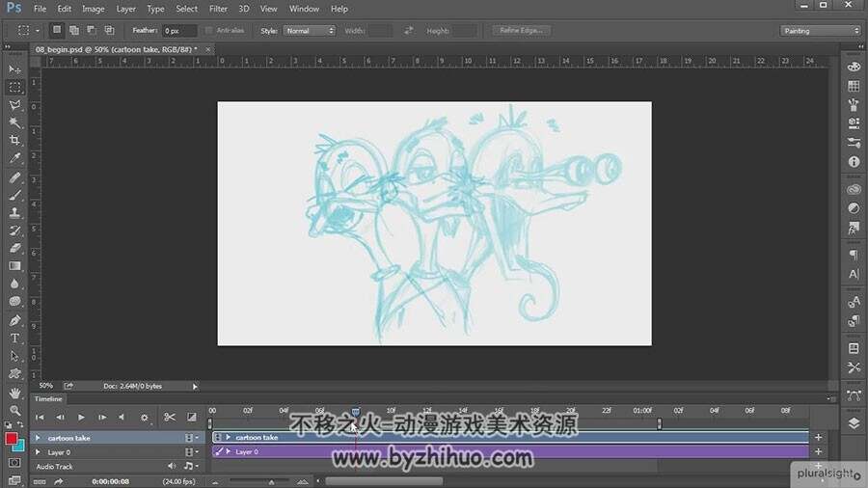Select the Hand tool

(x=14, y=393)
